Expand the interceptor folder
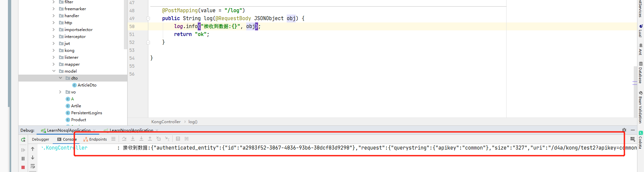The image size is (644, 172). (54, 37)
